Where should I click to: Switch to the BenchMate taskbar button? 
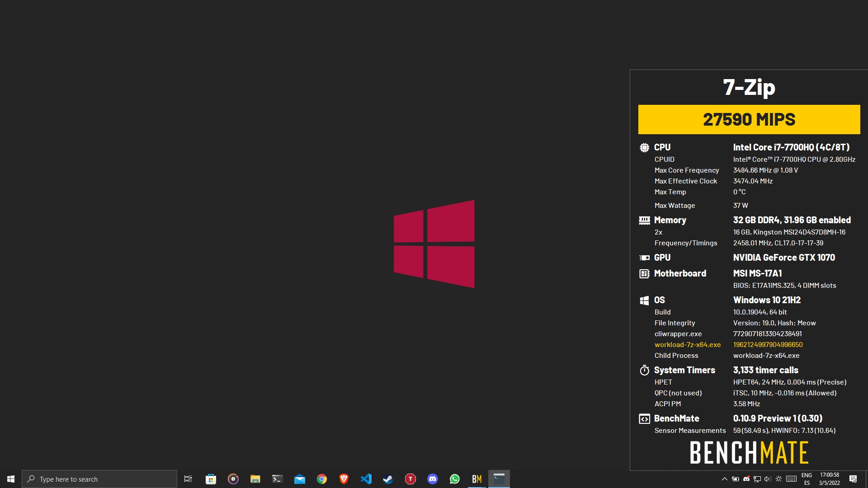point(476,479)
